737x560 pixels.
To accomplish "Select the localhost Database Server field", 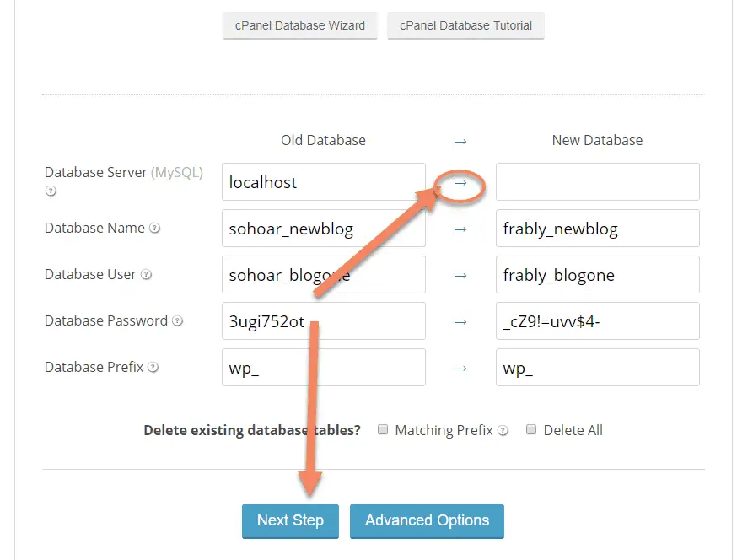I will [323, 181].
